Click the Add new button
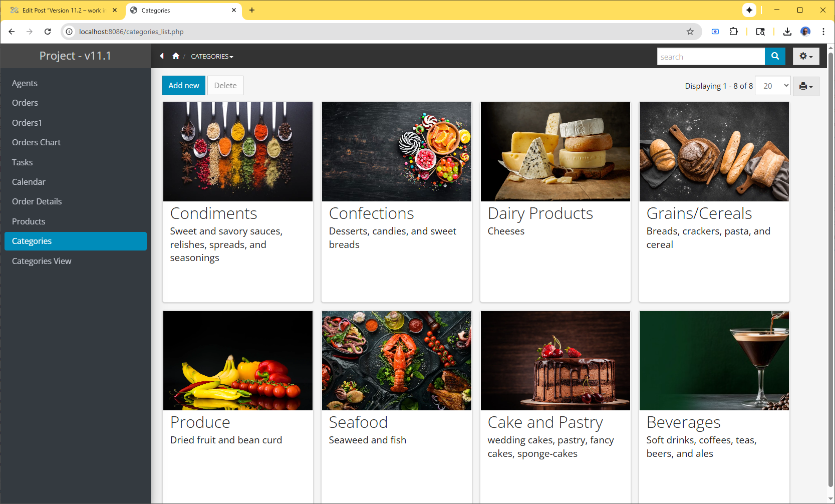 pos(183,86)
